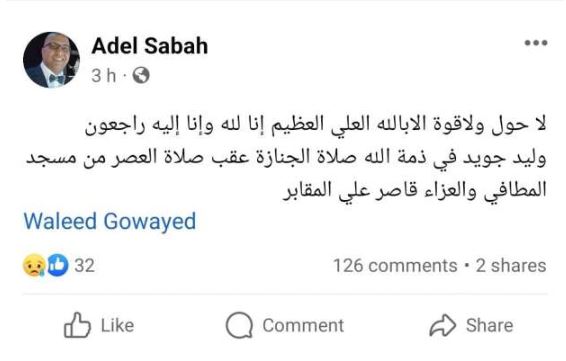Select the Comment button label
The image size is (566, 361).
[303, 326]
